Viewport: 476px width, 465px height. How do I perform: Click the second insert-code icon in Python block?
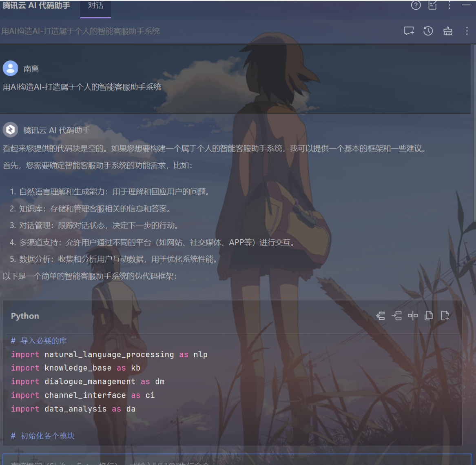[396, 316]
